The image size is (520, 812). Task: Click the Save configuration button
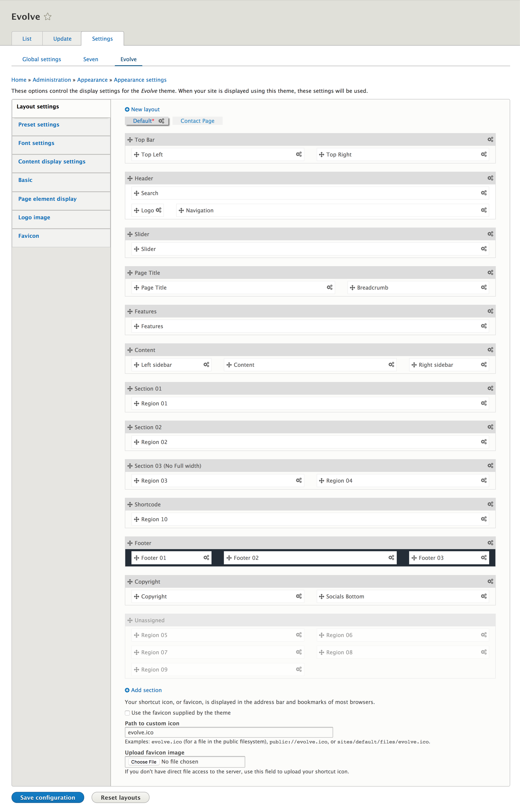[x=48, y=797]
